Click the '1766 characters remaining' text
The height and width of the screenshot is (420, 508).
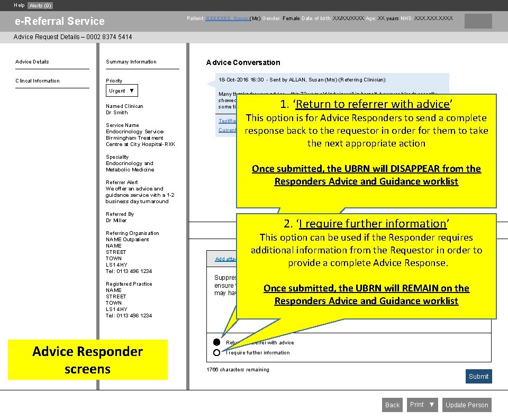[x=238, y=369]
